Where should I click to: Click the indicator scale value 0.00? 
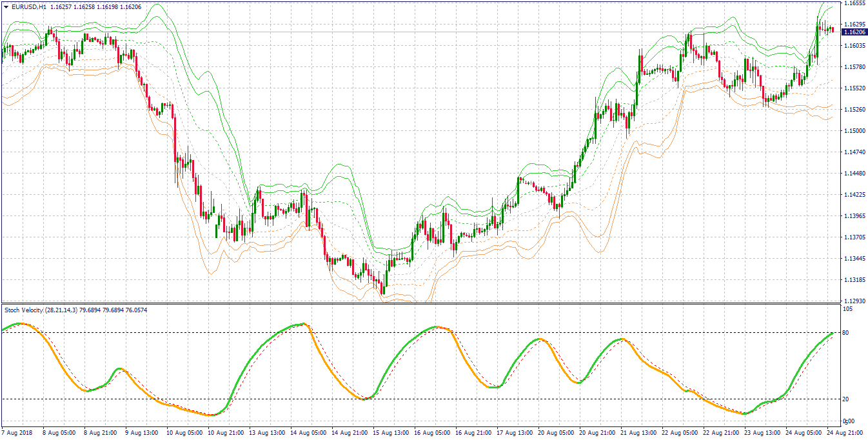point(848,421)
